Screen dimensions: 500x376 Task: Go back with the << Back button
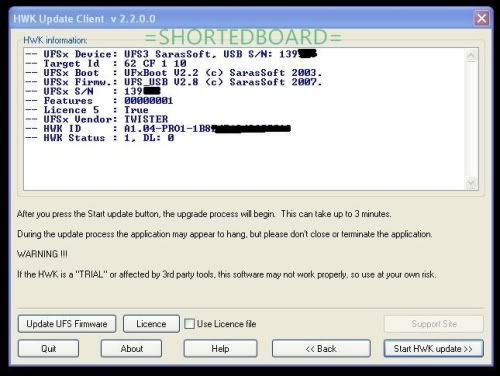321,349
